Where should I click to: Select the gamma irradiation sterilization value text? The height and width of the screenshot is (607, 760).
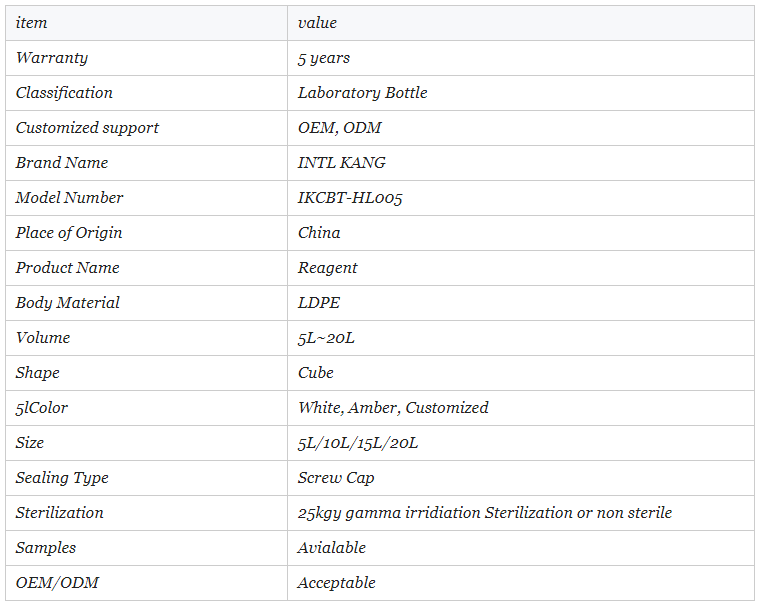coord(485,513)
